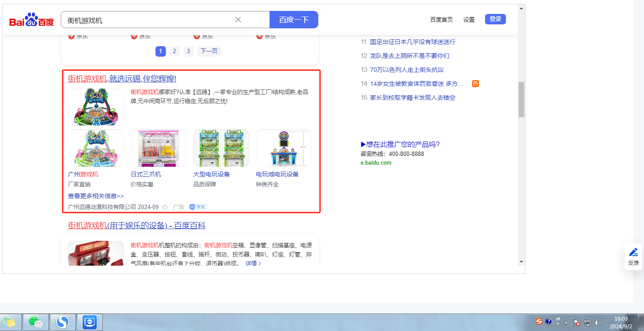Click the 大型电玩设备 product thumbnail
The height and width of the screenshot is (331, 644).
coord(221,148)
